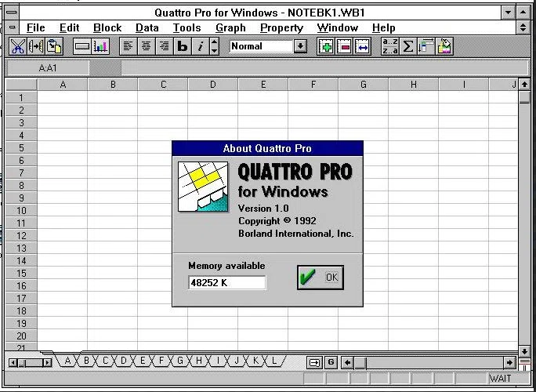This screenshot has width=536, height=392.
Task: Align text right toolbar icon
Action: click(x=165, y=46)
